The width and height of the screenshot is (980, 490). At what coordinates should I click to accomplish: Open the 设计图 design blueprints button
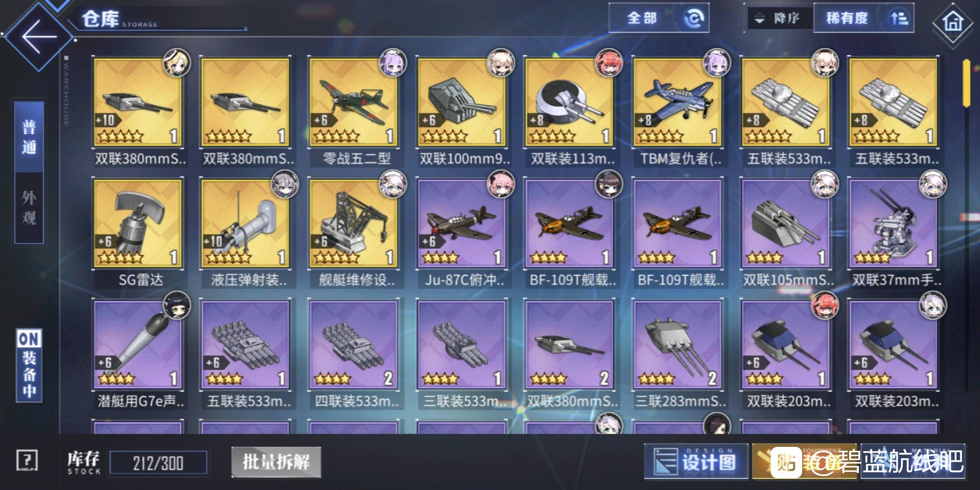coord(696,462)
